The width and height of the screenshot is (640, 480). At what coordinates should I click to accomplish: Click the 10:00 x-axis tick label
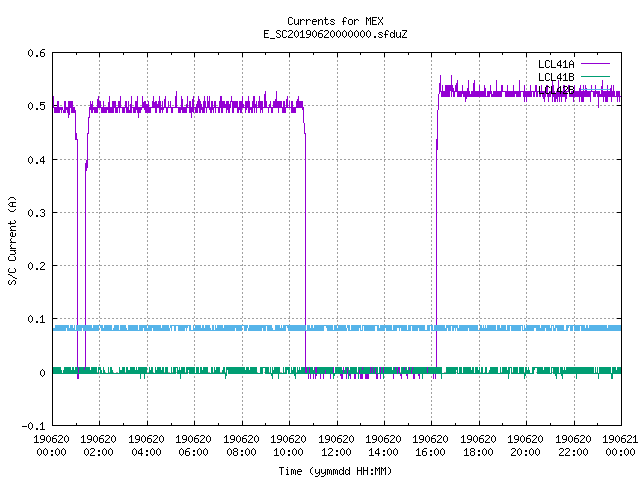(x=288, y=452)
